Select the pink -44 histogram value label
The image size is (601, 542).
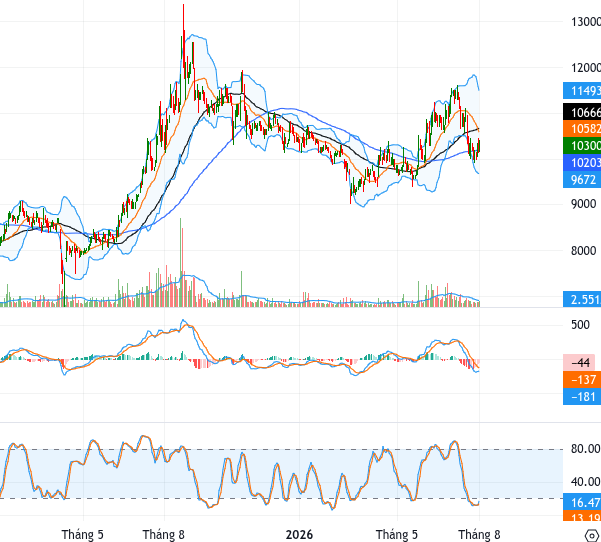click(x=579, y=362)
